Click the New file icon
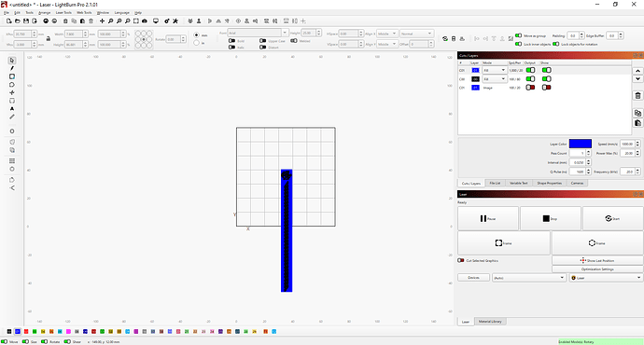The width and height of the screenshot is (644, 345). point(9,21)
